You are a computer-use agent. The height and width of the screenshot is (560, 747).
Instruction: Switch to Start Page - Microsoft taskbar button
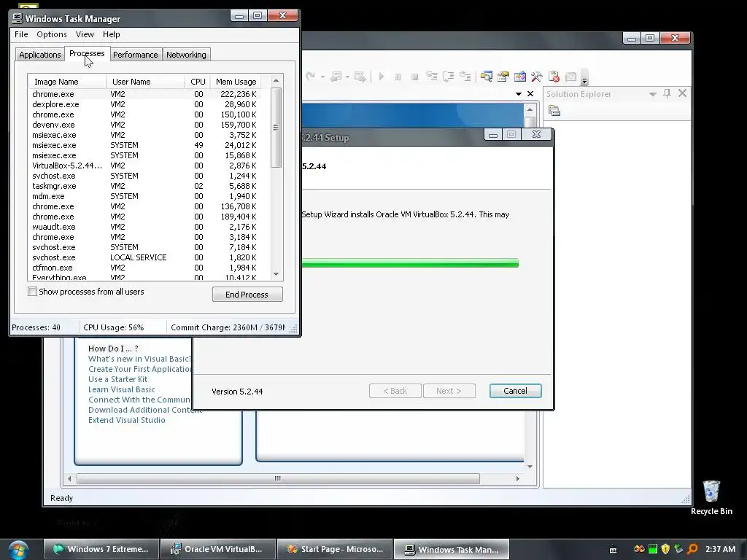(x=335, y=549)
